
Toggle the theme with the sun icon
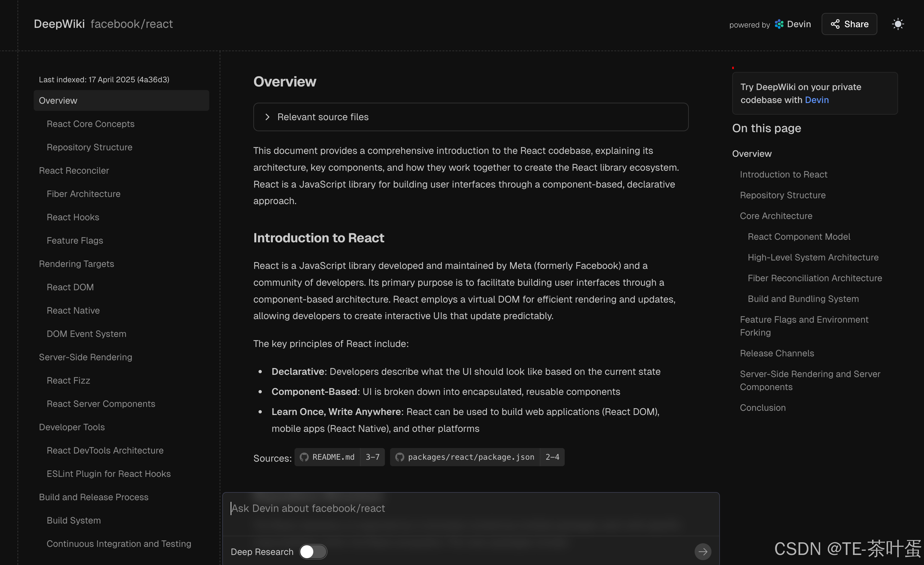(898, 24)
